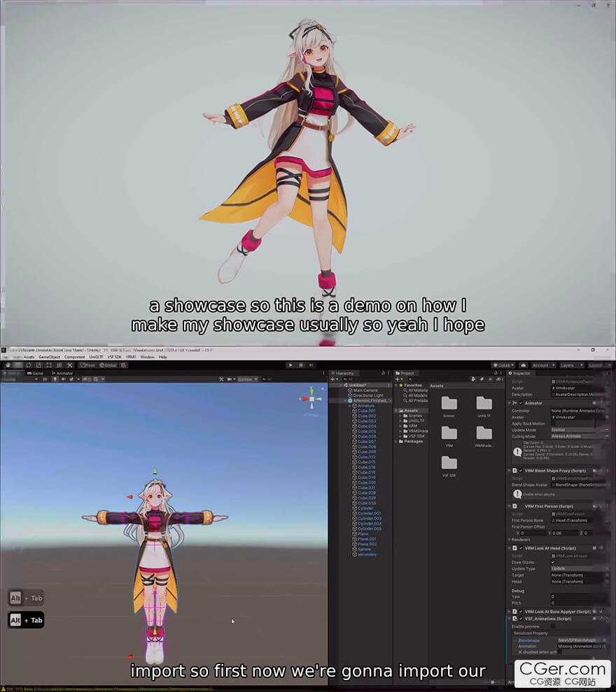Open the Component menu
This screenshot has width=616, height=692.
coord(75,357)
